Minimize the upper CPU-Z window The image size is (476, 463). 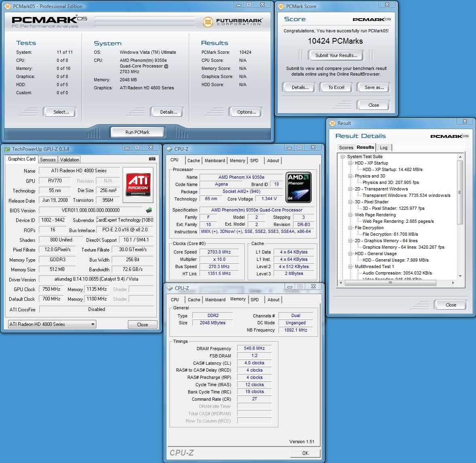289,147
